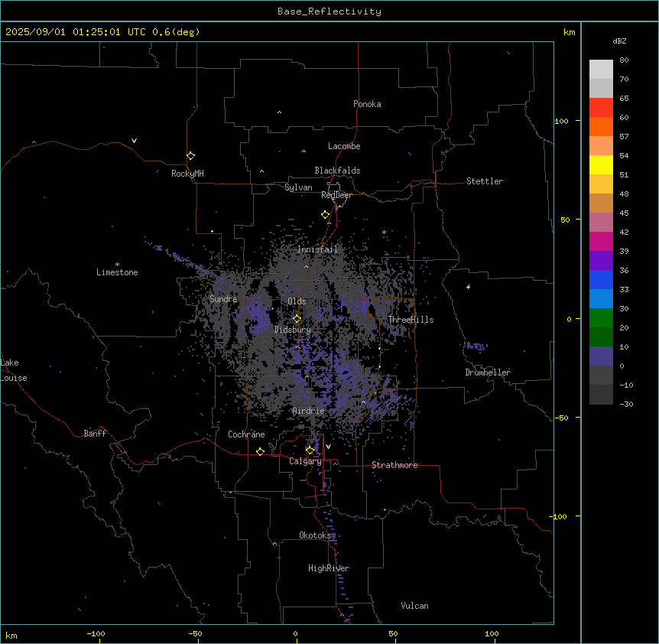Select the Sundre label
Image resolution: width=659 pixels, height=644 pixels.
[223, 299]
